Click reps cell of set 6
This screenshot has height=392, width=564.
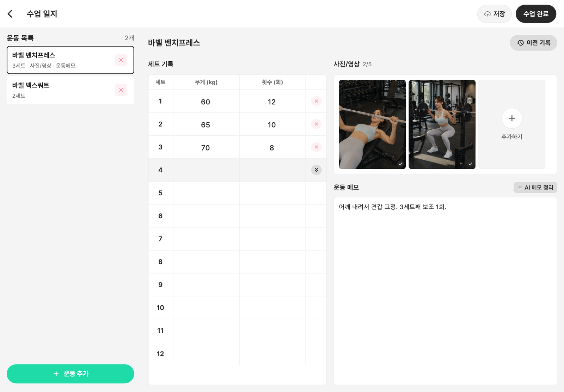pyautogui.click(x=272, y=216)
